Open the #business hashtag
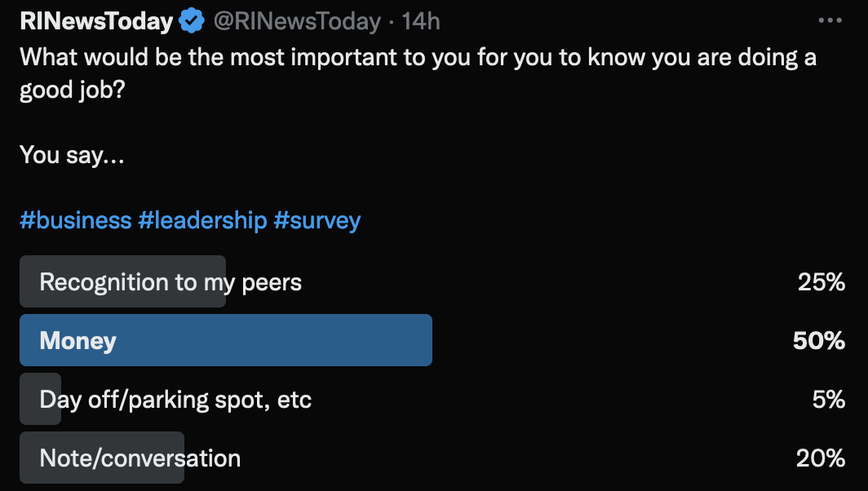This screenshot has width=868, height=491. 76,220
